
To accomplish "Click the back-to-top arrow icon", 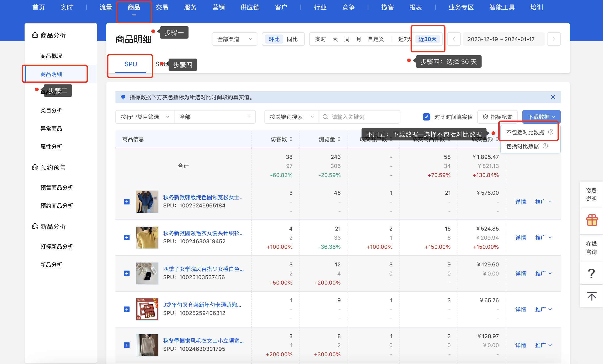I will pyautogui.click(x=591, y=296).
